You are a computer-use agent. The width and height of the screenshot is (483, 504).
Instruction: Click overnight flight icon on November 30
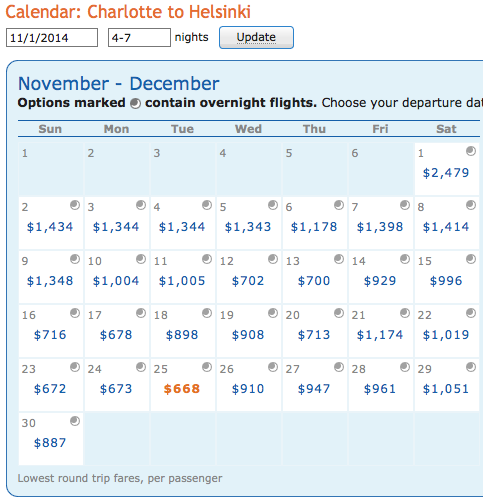point(75,421)
